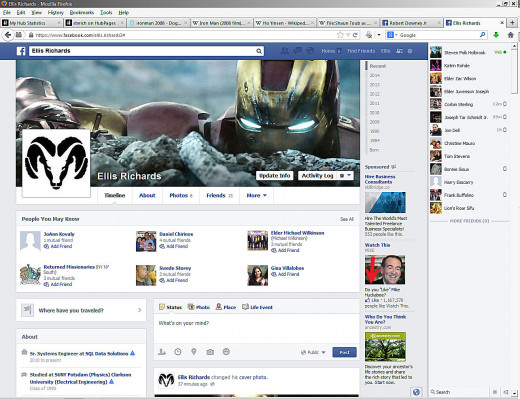520x399 pixels.
Task: Open the History menu
Action: point(55,12)
